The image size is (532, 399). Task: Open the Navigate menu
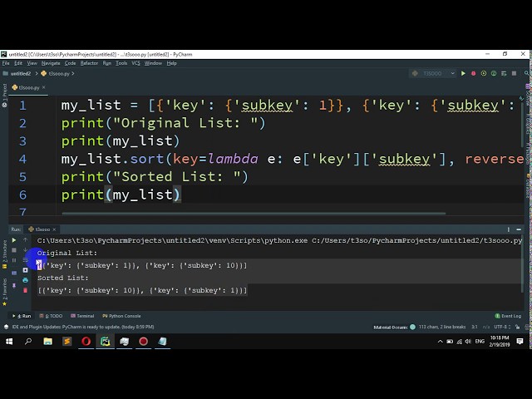click(x=51, y=63)
